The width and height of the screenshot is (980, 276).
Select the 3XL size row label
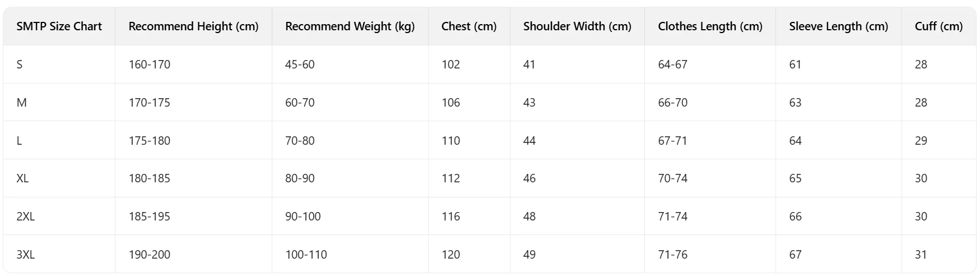pos(25,255)
